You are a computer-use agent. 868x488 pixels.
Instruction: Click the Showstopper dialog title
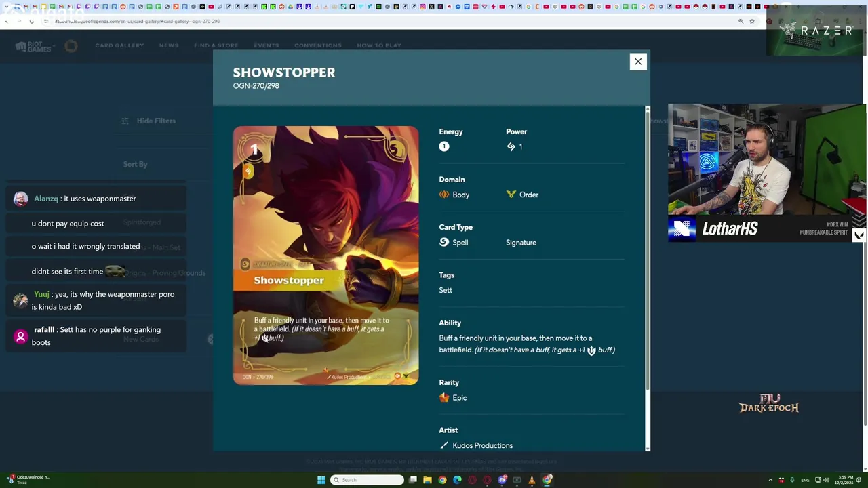[284, 72]
